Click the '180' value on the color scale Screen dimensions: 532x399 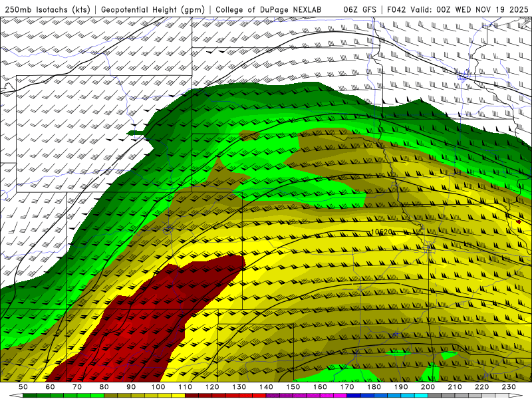374,387
